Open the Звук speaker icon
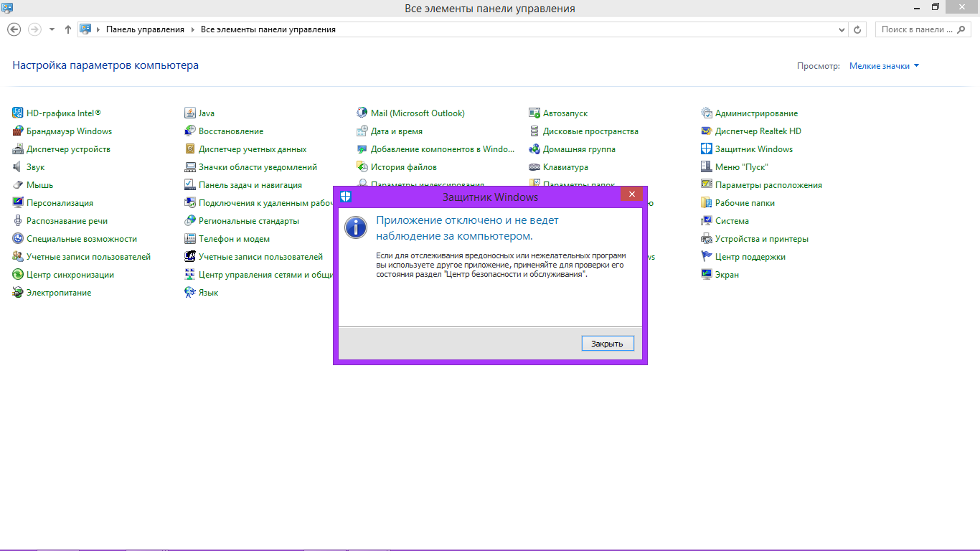 (x=18, y=167)
